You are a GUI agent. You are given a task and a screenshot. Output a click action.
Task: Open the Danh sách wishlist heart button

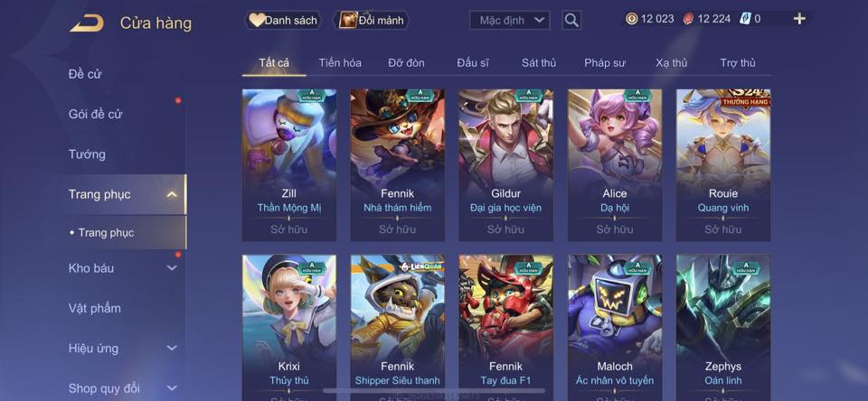[283, 21]
